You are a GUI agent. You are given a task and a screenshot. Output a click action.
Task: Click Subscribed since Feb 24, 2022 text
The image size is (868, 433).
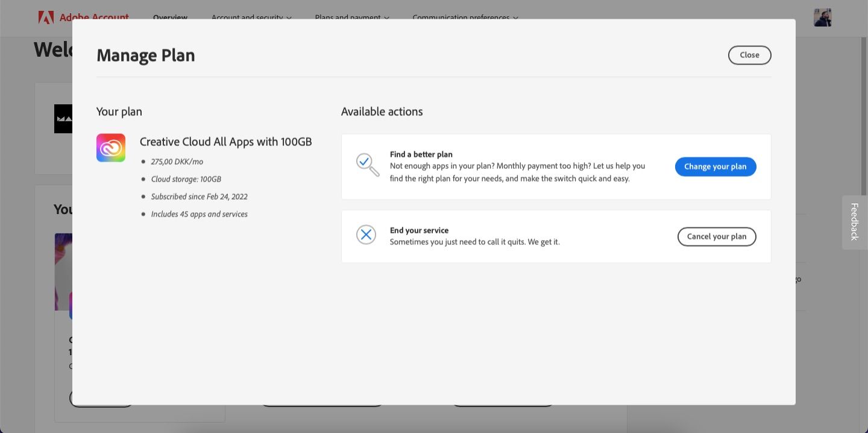(x=200, y=197)
